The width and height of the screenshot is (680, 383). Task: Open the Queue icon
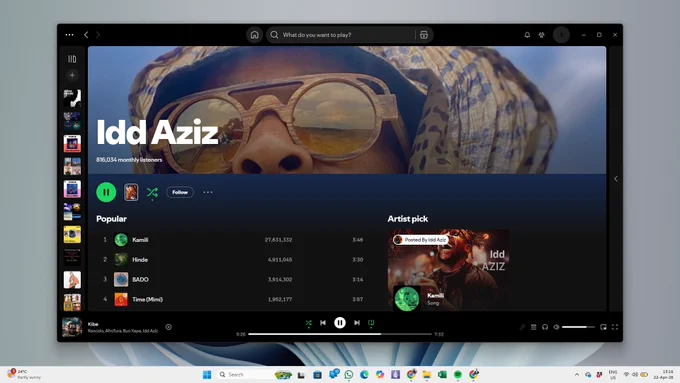(534, 327)
